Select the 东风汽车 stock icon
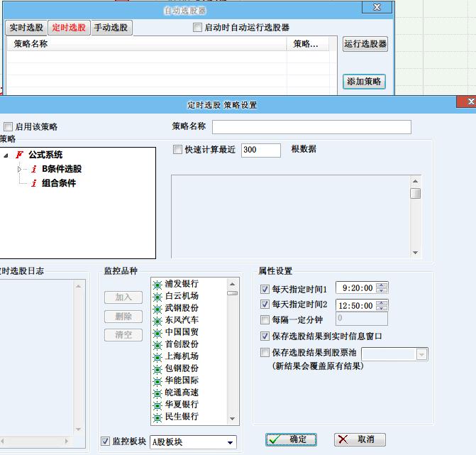Screen dimensions: 476x455 tap(157, 321)
